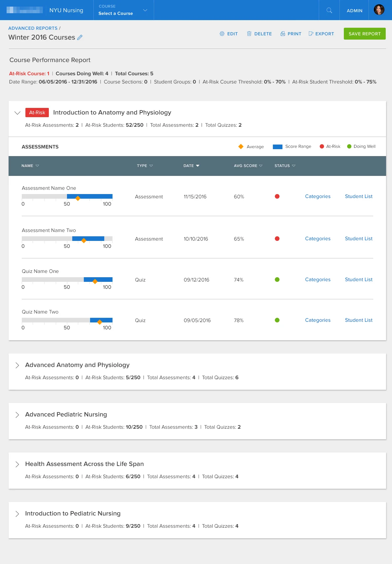Expand Advanced Pediatric Nursing course
Screen dimensions: 392x564
pos(17,415)
